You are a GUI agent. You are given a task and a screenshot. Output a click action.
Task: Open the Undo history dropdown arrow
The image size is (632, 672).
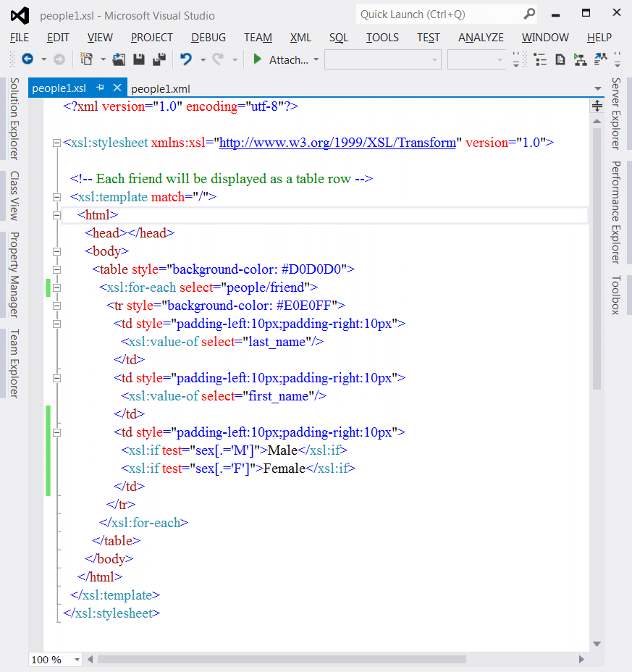coord(203,59)
